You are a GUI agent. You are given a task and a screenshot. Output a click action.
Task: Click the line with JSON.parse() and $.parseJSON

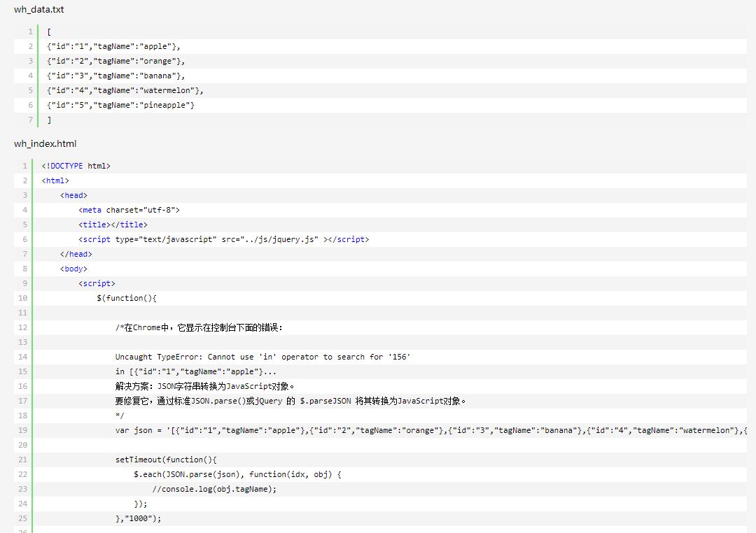(x=290, y=401)
